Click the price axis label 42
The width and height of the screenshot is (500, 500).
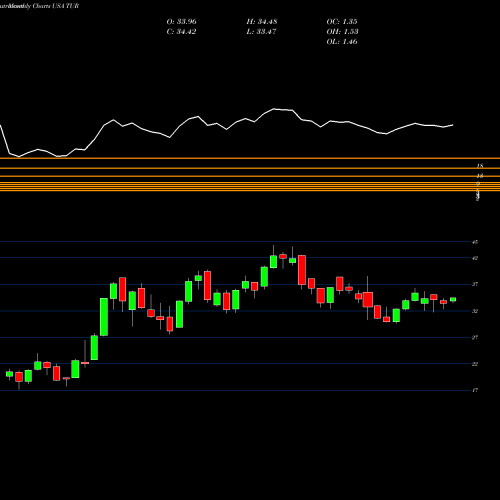click(x=475, y=258)
